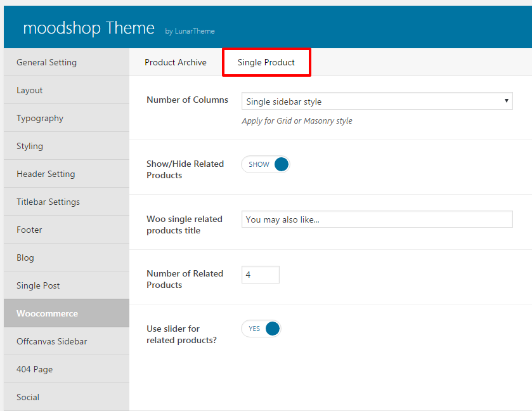Switch to the Single Product tab
The width and height of the screenshot is (532, 411).
click(266, 62)
